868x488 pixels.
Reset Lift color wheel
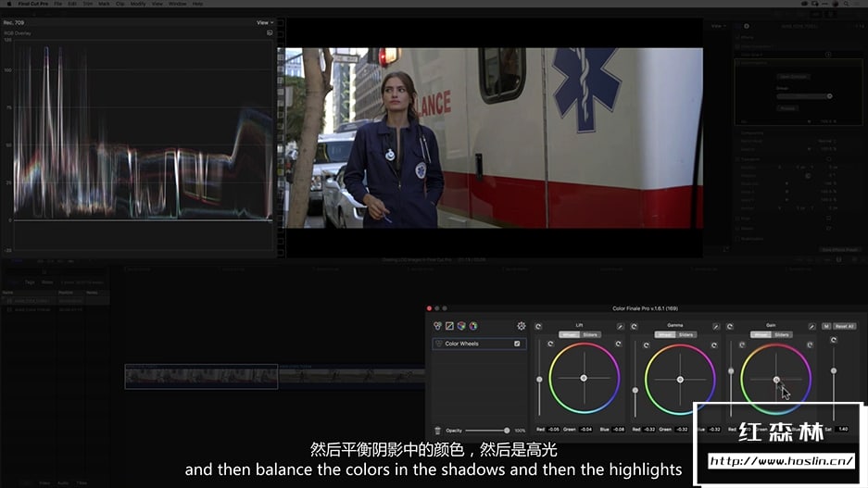(618, 344)
